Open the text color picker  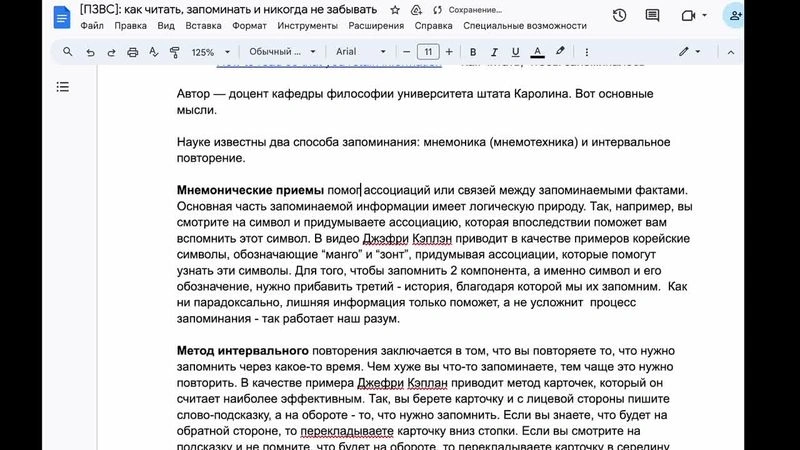point(537,52)
